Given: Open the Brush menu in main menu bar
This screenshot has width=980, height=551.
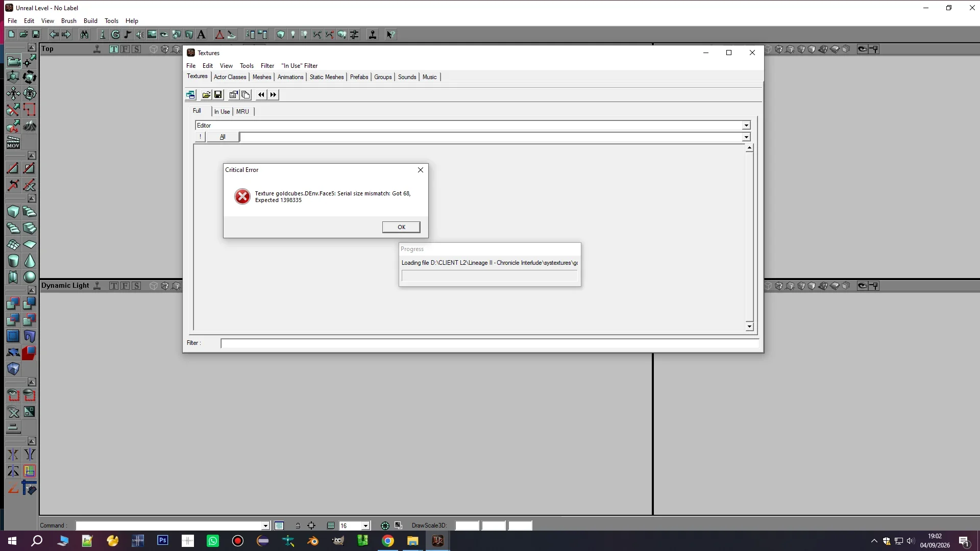Looking at the screenshot, I should [x=69, y=21].
